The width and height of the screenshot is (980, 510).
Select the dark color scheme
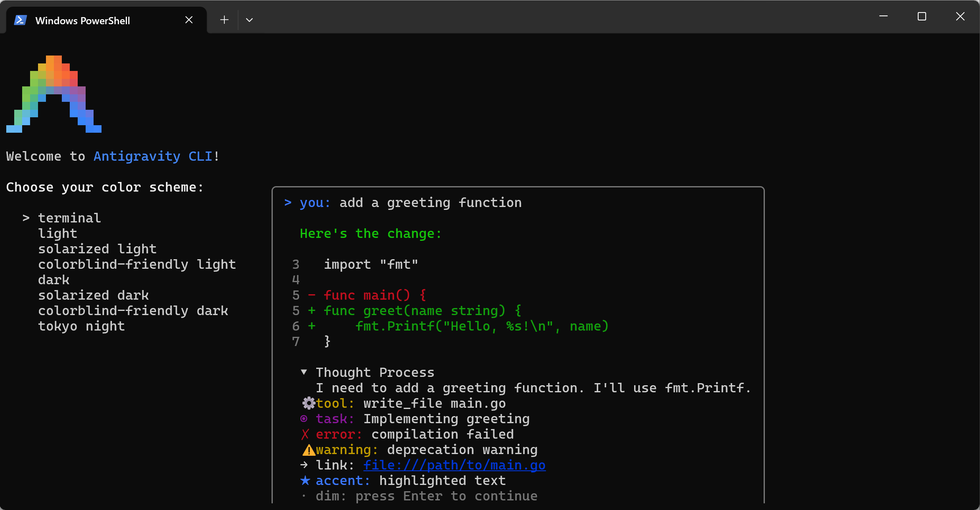pos(54,280)
